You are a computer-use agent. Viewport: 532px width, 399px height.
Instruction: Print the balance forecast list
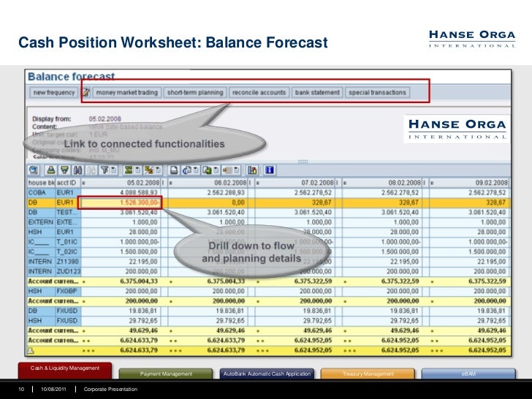174,170
